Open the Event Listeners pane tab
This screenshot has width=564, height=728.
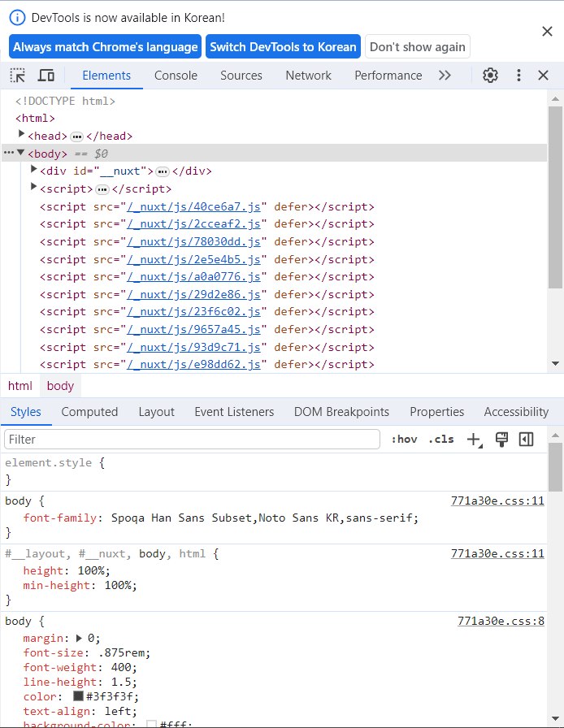pos(234,412)
